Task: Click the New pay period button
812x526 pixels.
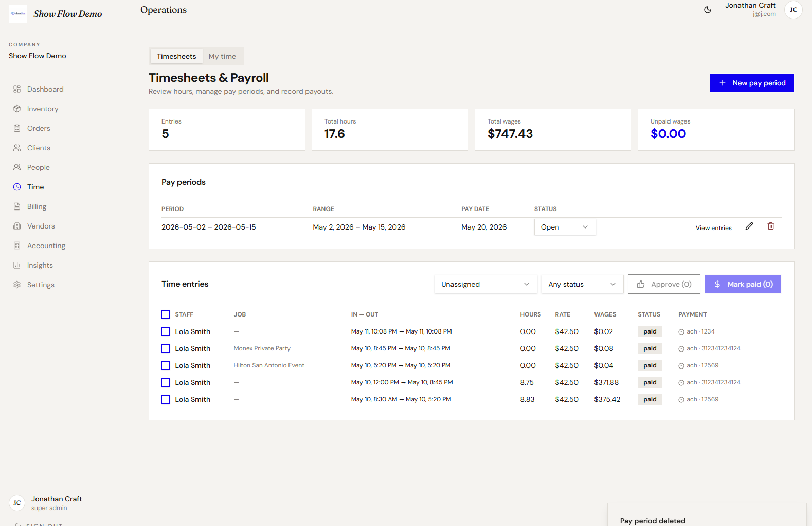Action: pyautogui.click(x=752, y=83)
